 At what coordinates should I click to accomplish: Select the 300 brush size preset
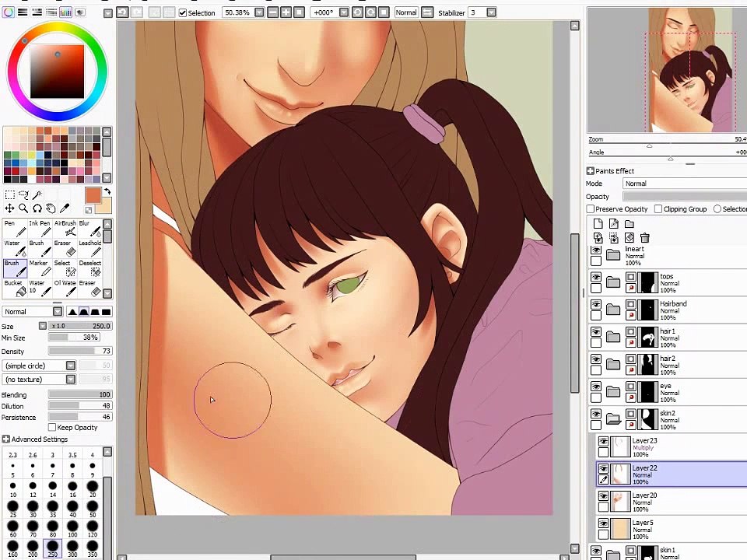tap(72, 548)
